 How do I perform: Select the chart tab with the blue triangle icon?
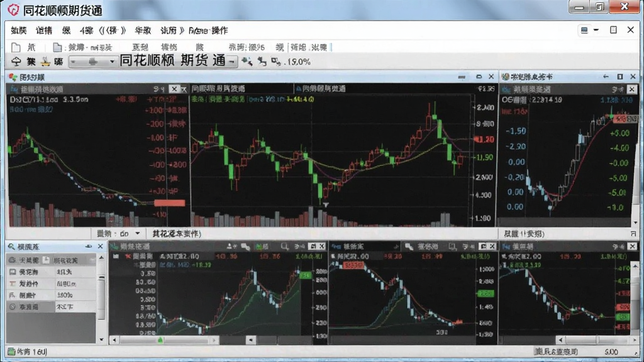pos(321,89)
